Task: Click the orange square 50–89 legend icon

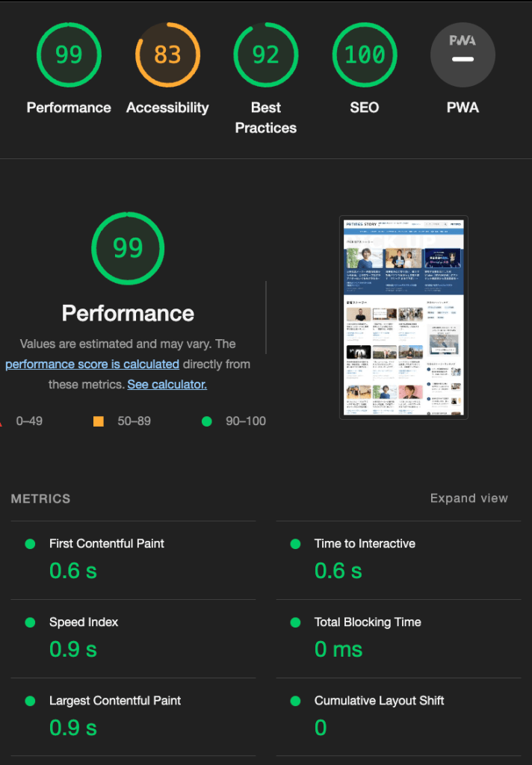Action: (x=99, y=421)
